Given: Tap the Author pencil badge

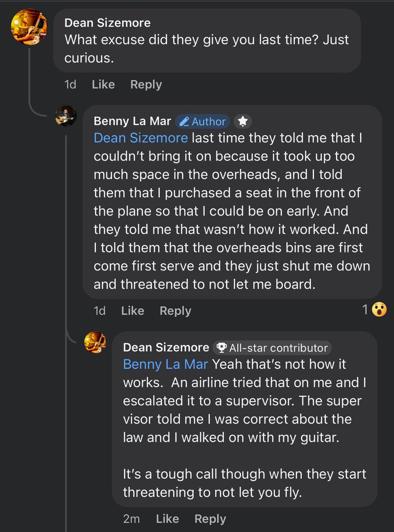Looking at the screenshot, I should 204,121.
